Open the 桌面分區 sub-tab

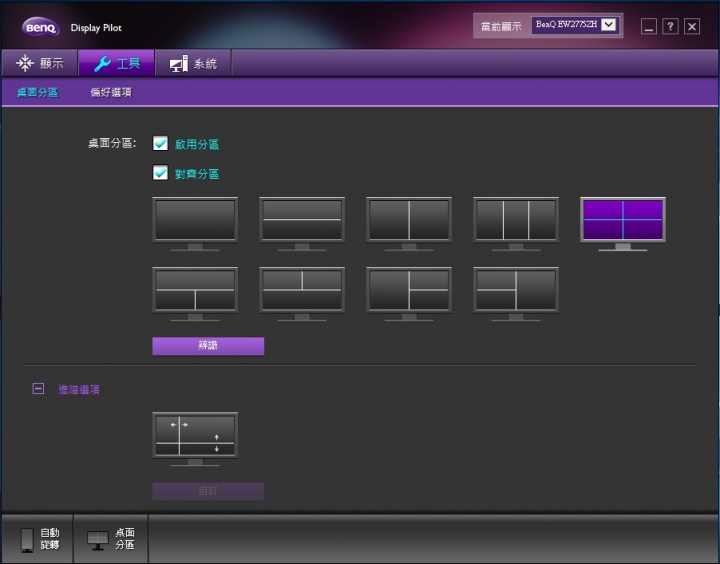point(38,92)
